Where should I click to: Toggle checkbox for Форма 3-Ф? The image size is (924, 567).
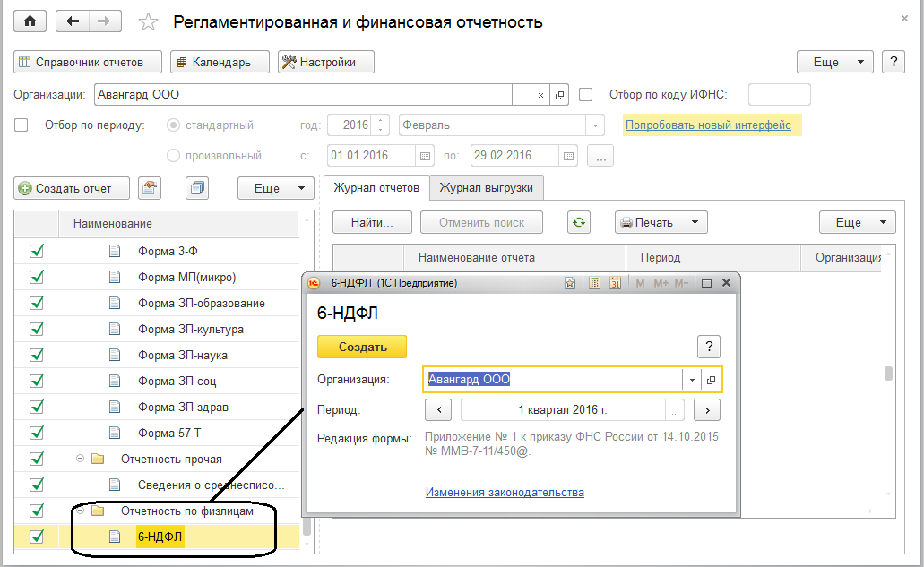[37, 251]
